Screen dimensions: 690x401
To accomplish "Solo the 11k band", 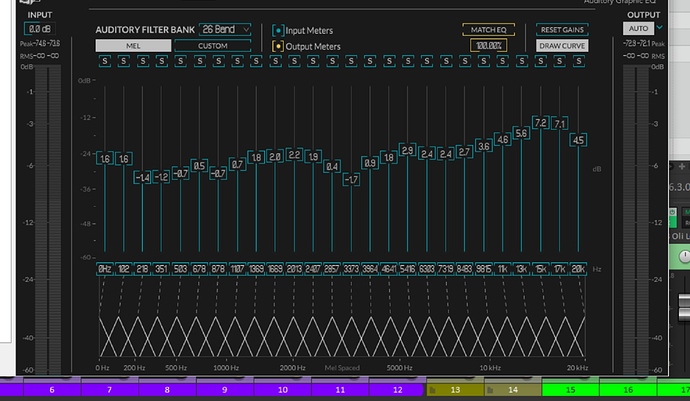I will (x=503, y=61).
